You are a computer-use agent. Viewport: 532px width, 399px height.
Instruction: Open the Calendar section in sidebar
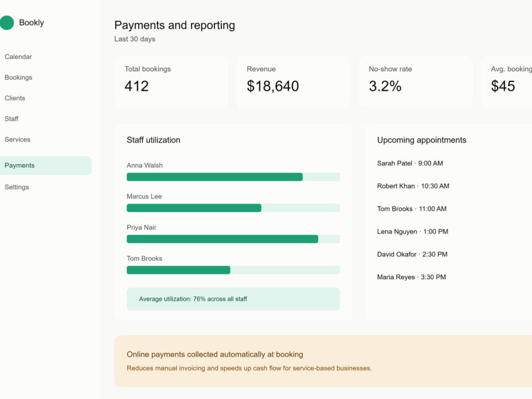[18, 57]
